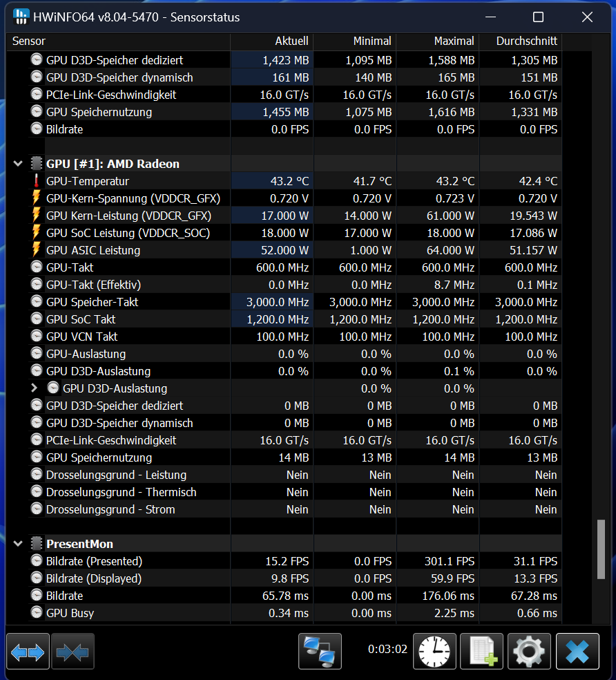Click the vertical scrollbar thumb
Screen dimensions: 616x680
(601, 549)
